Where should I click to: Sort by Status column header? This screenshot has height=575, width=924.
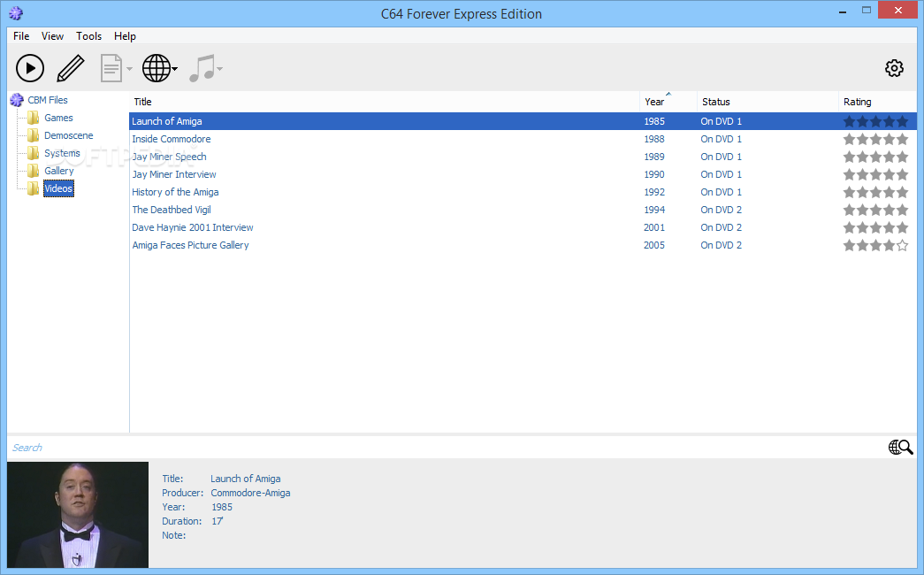pos(767,102)
